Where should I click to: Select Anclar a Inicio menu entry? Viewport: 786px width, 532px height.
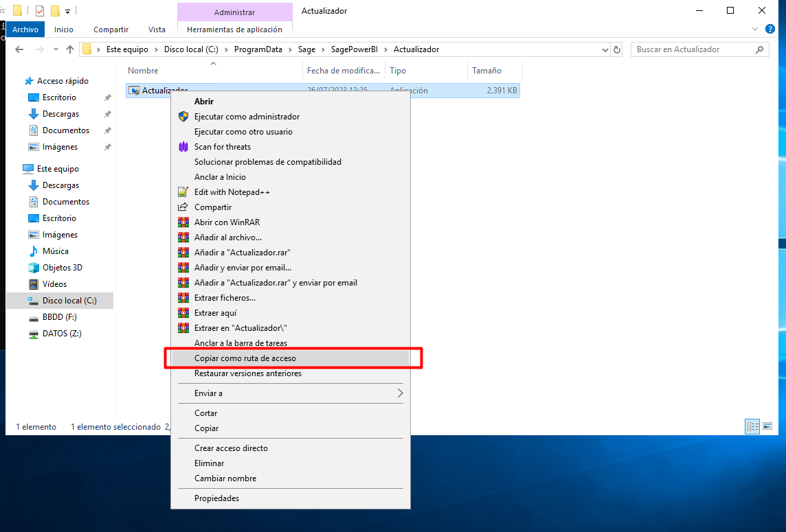tap(291, 177)
